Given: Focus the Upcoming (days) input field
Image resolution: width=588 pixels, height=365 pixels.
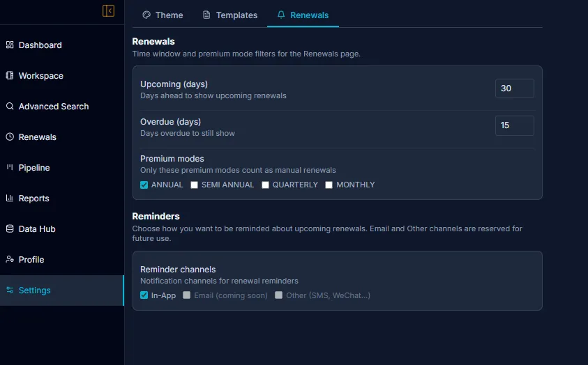Looking at the screenshot, I should click(x=515, y=88).
